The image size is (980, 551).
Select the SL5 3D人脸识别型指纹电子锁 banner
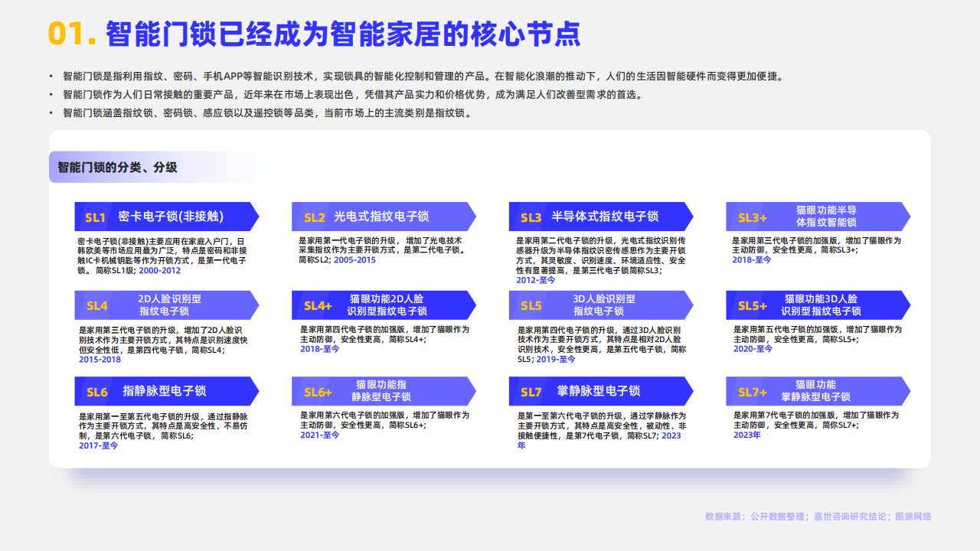coord(600,305)
